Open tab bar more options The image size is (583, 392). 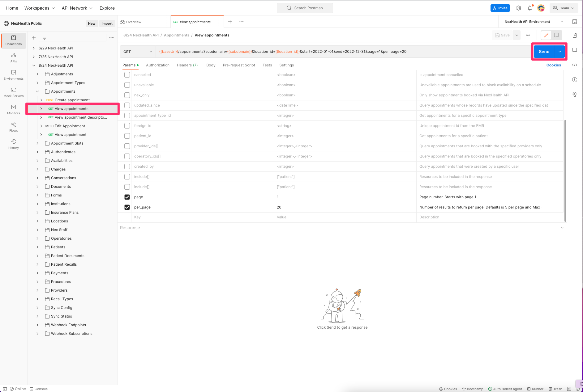point(241,22)
